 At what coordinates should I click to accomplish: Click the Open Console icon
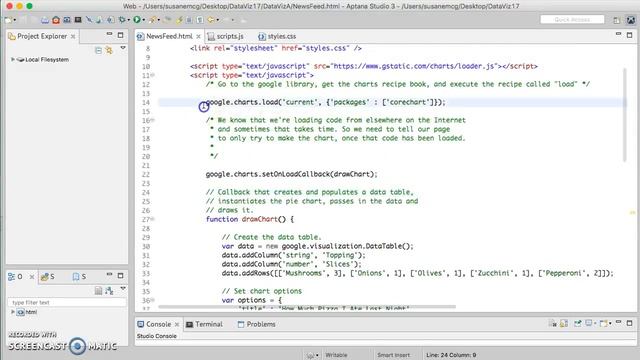[x=603, y=324]
